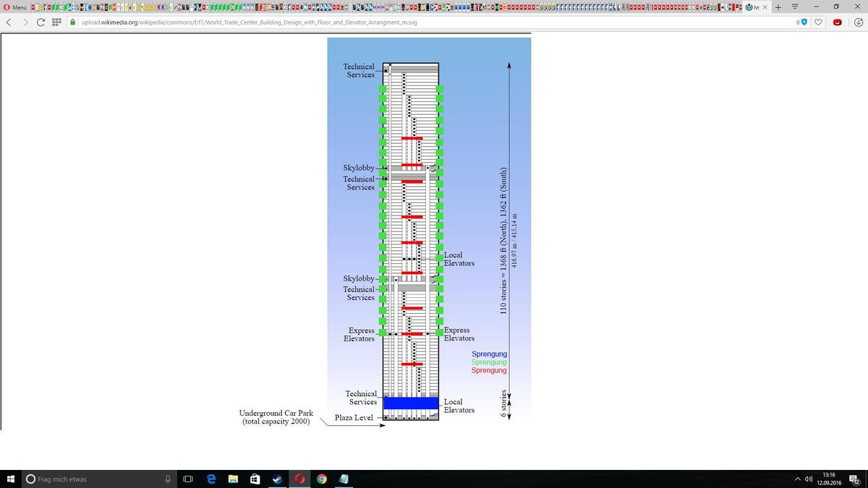Viewport: 868px width, 488px height.
Task: Open the tab menu list icon
Action: click(x=795, y=7)
